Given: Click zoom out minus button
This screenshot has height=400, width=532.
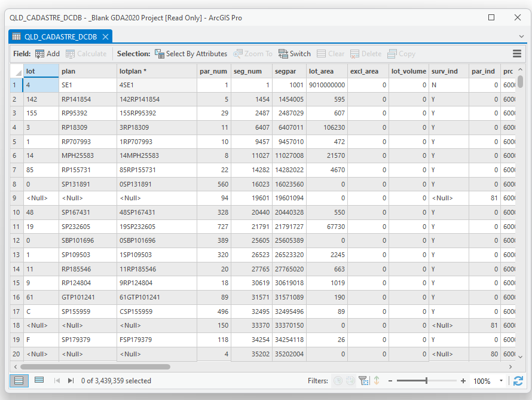Looking at the screenshot, I should pos(390,381).
